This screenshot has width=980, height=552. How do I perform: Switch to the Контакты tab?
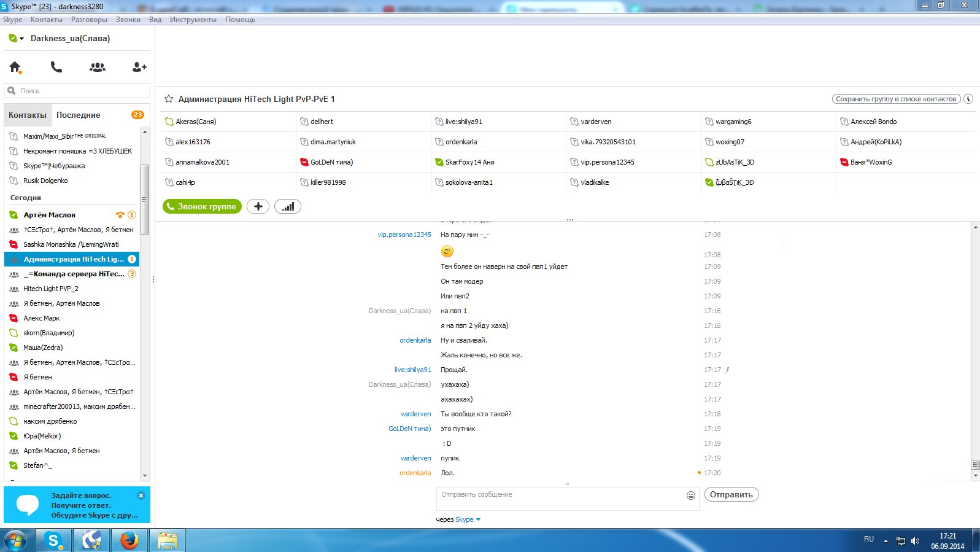coord(28,115)
